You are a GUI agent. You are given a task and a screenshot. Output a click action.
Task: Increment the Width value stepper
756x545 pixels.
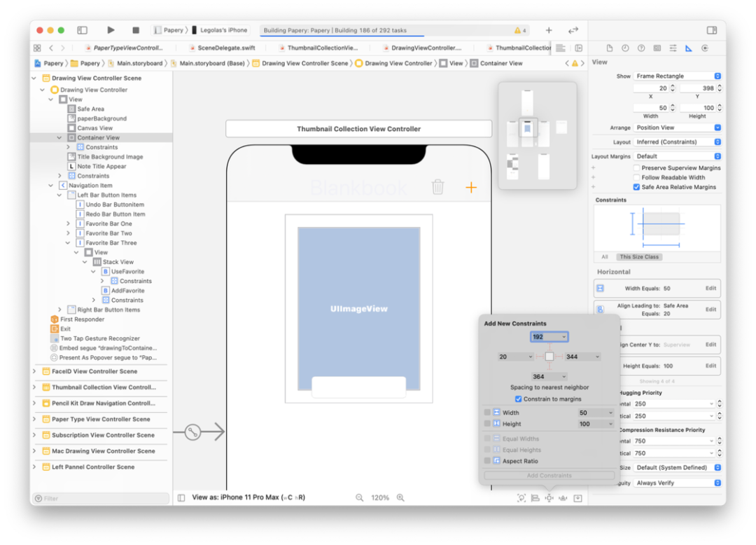(x=673, y=106)
